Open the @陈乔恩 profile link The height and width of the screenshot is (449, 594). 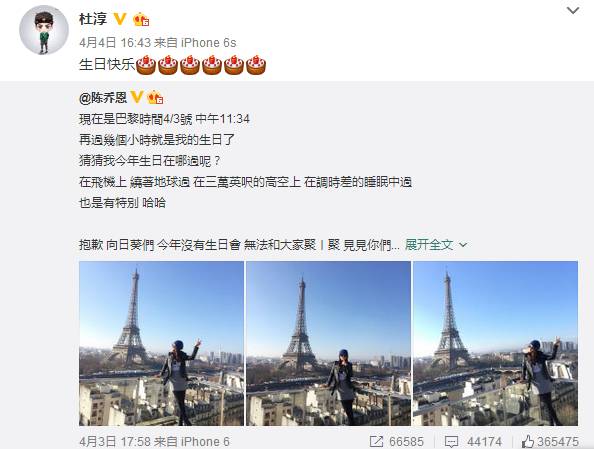103,98
